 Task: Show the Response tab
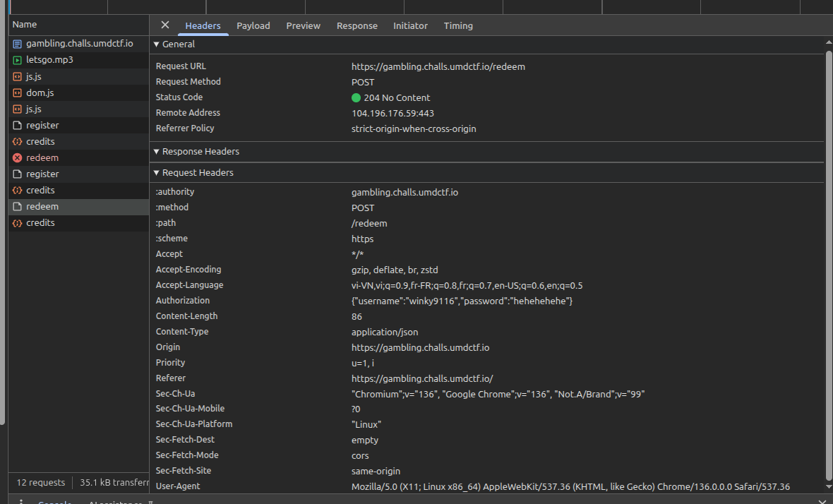click(356, 25)
